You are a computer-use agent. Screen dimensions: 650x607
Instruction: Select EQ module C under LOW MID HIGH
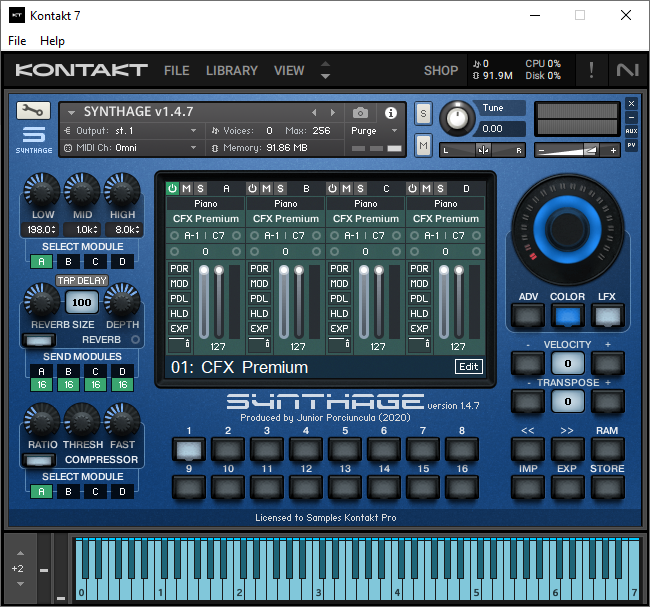(95, 262)
